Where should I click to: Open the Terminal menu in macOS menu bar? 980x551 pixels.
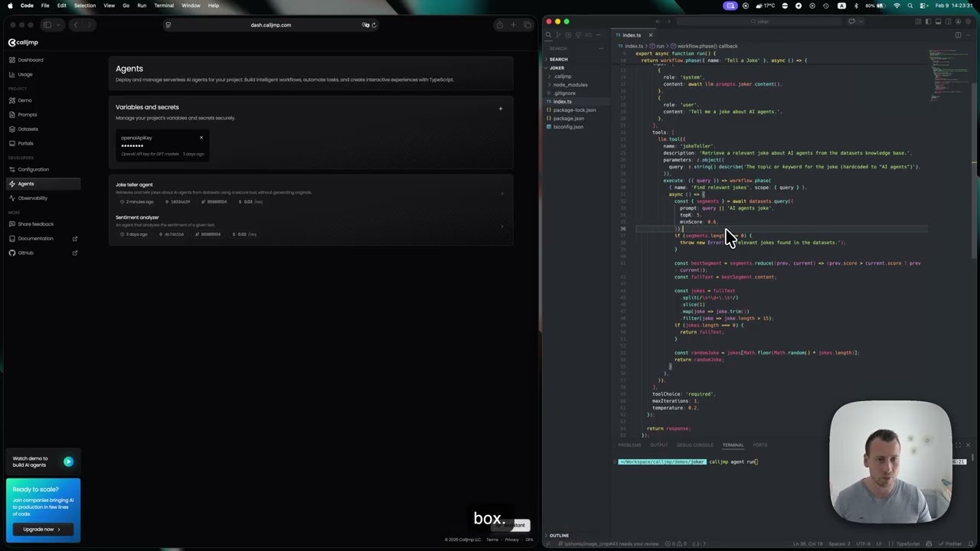point(164,5)
